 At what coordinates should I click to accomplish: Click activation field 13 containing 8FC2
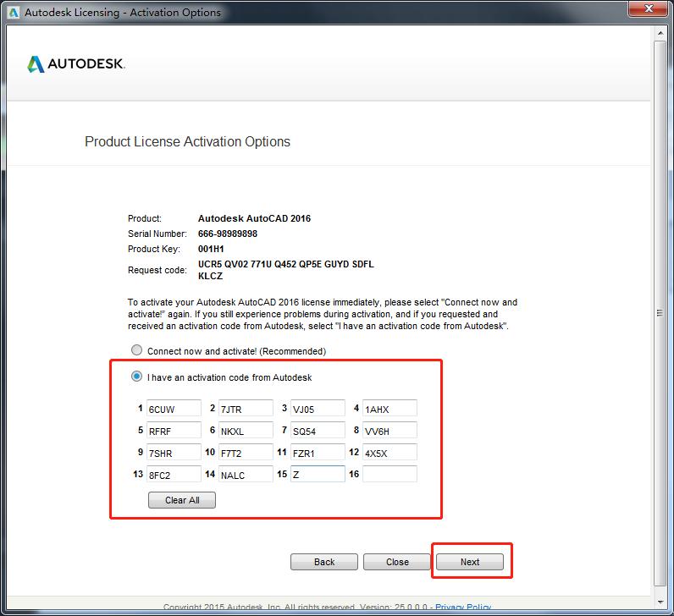[174, 474]
